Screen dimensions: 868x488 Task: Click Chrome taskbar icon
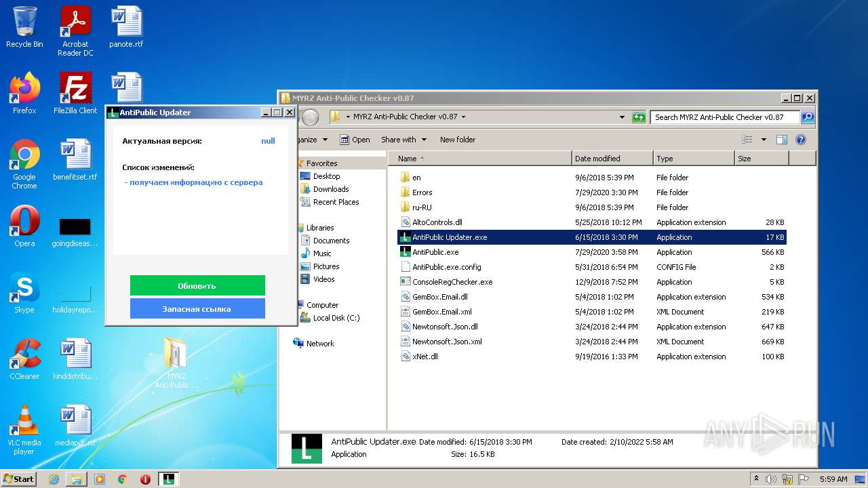pos(123,479)
